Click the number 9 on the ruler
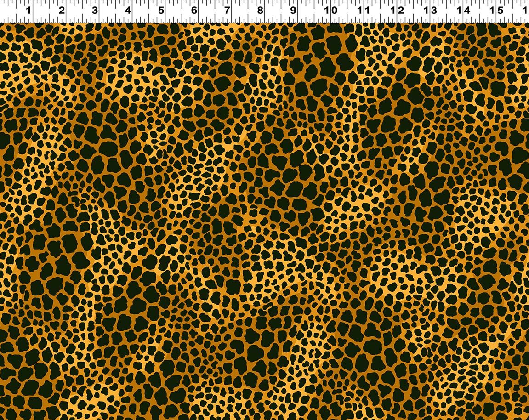Screen dimensions: 529x420 click(293, 10)
